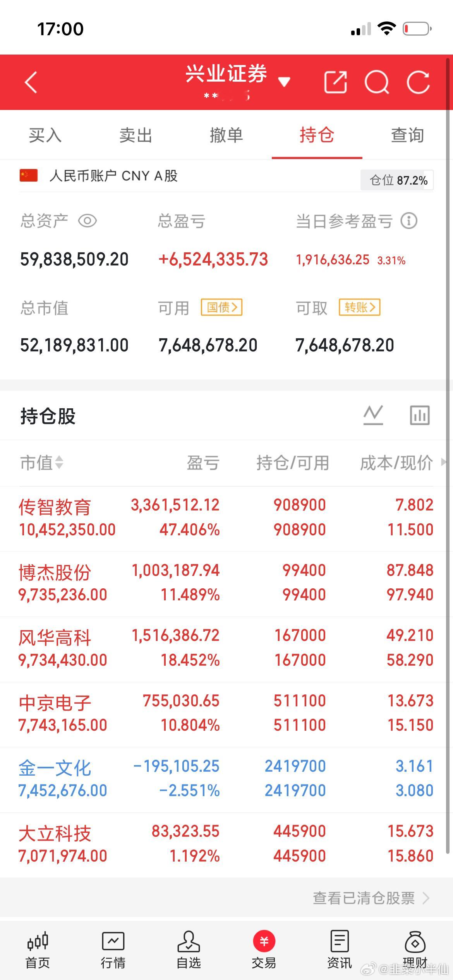Screen dimensions: 453x980
Task: Tap the 转账 button beside 可取
Action: pyautogui.click(x=359, y=307)
